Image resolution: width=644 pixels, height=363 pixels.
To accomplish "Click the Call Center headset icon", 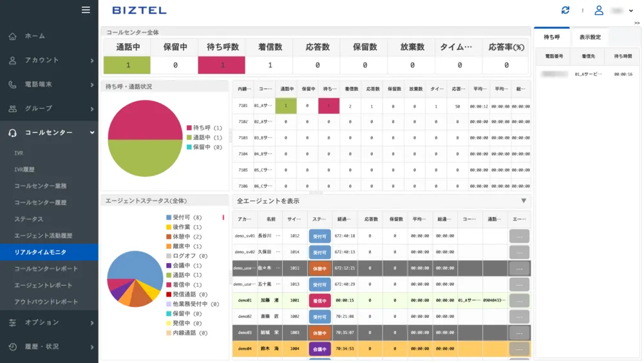I will pos(12,133).
